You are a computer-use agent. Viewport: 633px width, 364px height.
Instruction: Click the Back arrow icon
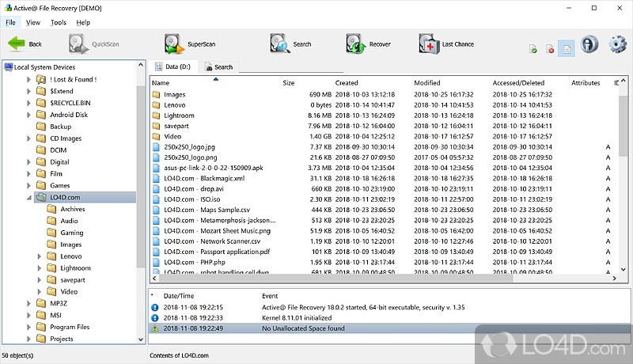point(16,44)
